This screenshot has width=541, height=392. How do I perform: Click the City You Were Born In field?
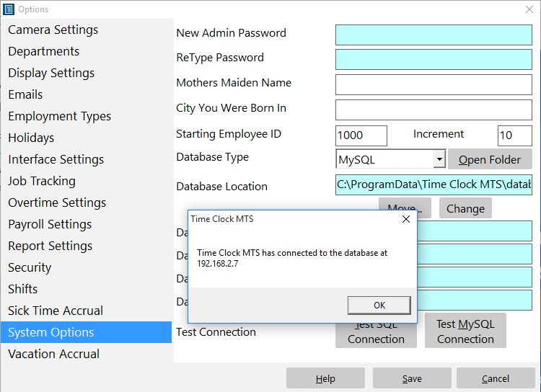coord(434,110)
